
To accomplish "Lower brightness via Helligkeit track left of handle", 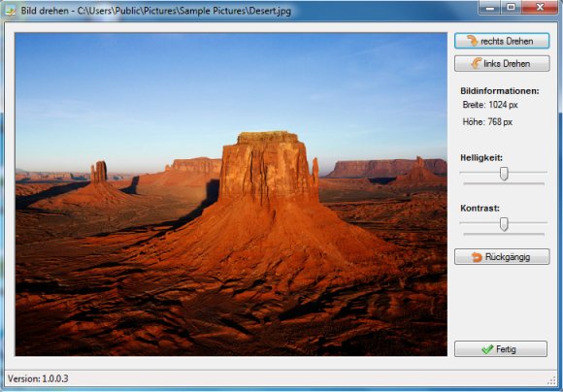I will pos(480,173).
